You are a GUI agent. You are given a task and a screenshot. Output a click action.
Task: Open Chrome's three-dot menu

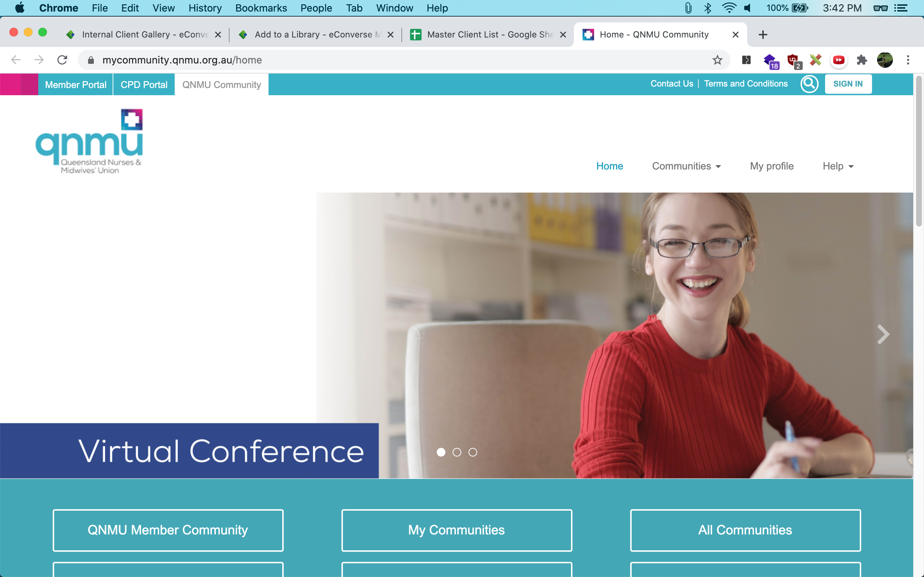coord(908,60)
